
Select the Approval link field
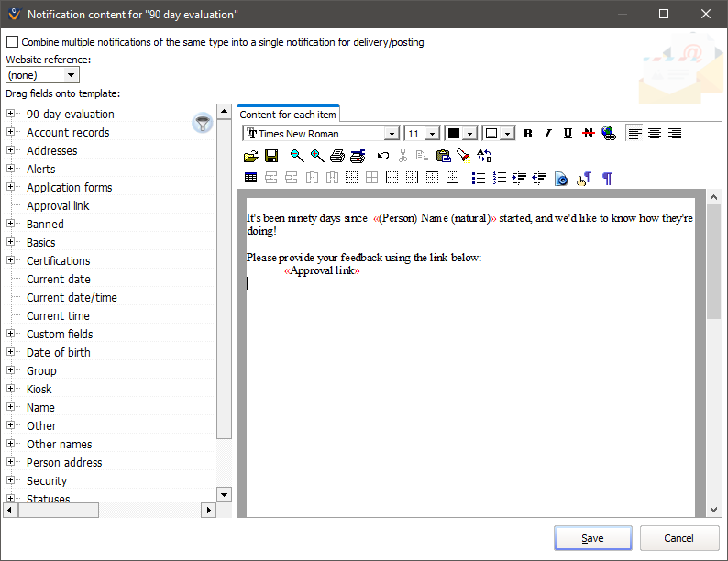58,205
